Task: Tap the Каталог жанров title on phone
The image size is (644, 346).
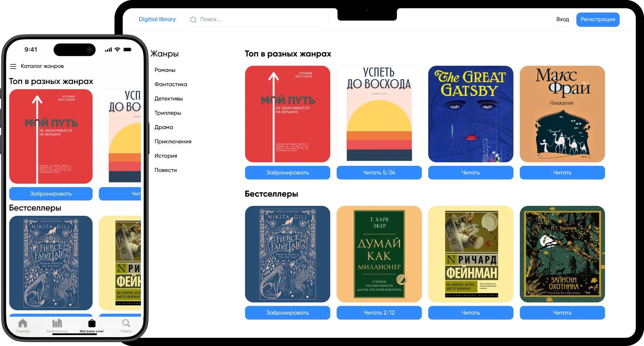Action: point(42,66)
